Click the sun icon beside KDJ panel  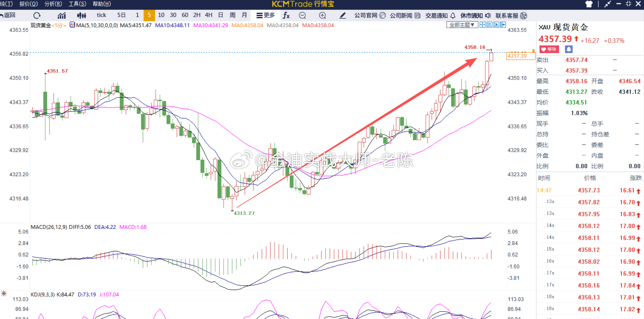pos(4,294)
